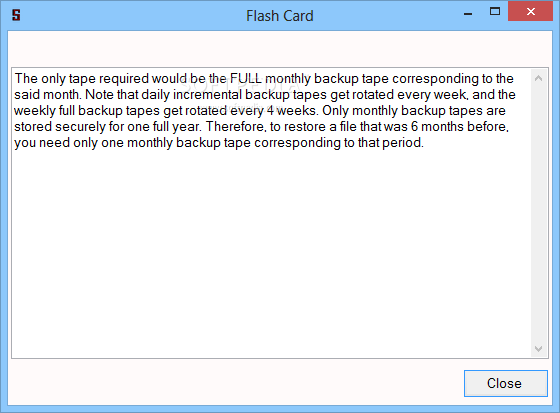Click the red S application icon

coord(16,15)
